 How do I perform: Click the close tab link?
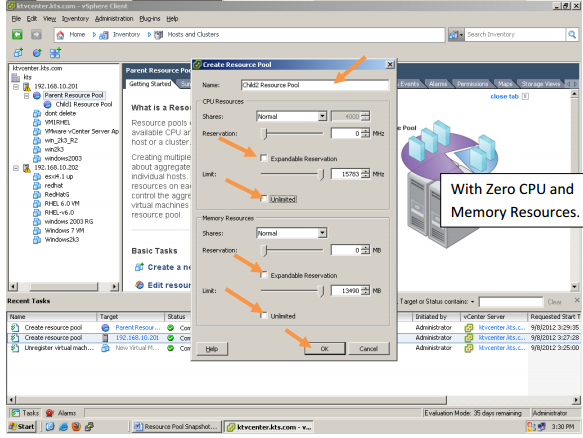[504, 97]
